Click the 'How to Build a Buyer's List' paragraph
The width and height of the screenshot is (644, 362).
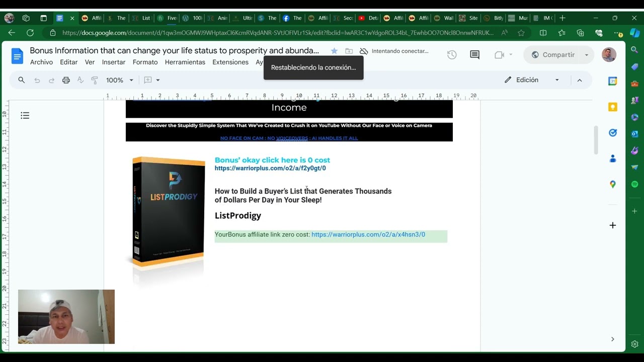click(x=303, y=196)
